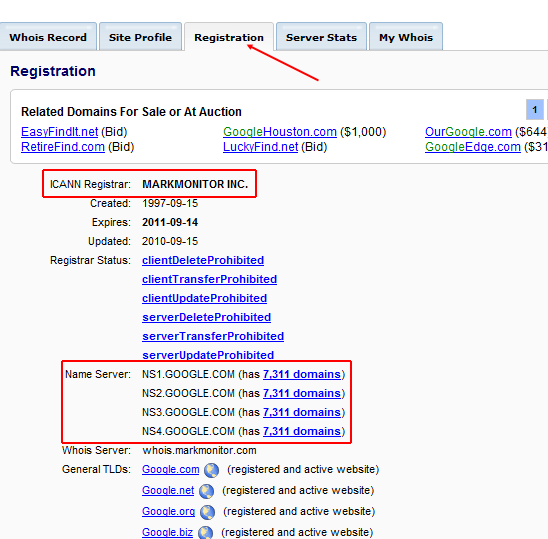
Task: Visit OurGoogle.com sale link
Action: click(468, 132)
